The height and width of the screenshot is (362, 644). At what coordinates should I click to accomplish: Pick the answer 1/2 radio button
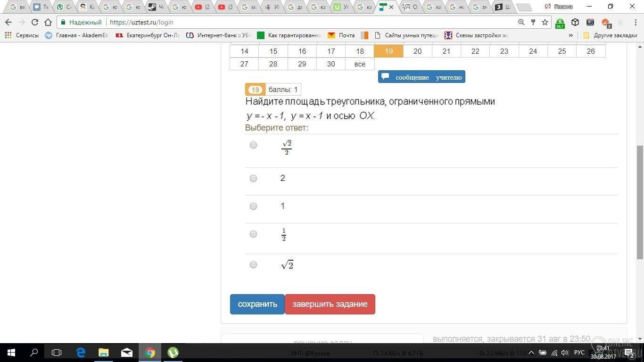tap(254, 234)
